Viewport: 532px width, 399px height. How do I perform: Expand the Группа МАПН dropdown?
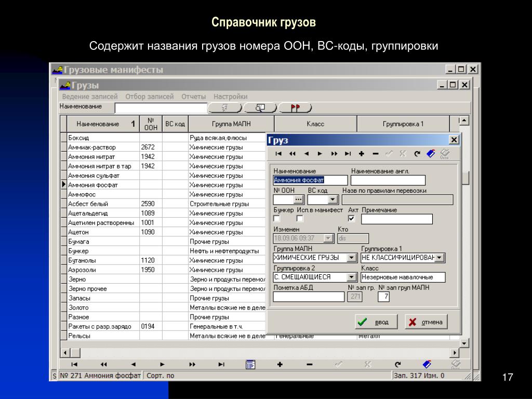tap(352, 258)
